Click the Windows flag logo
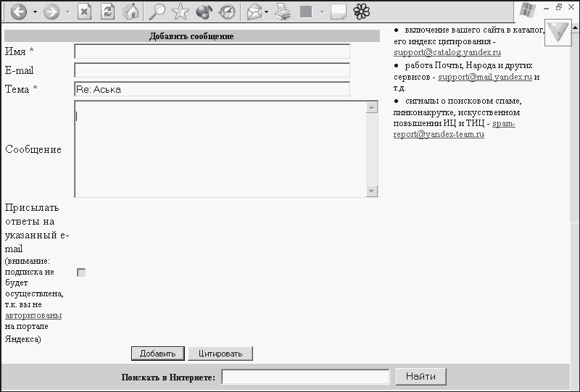580x392 pixels. pos(528,10)
